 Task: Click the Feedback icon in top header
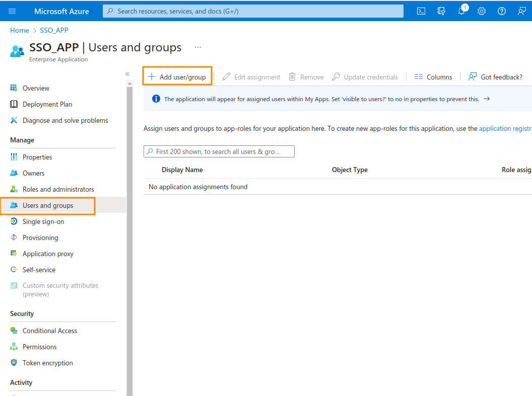click(522, 11)
